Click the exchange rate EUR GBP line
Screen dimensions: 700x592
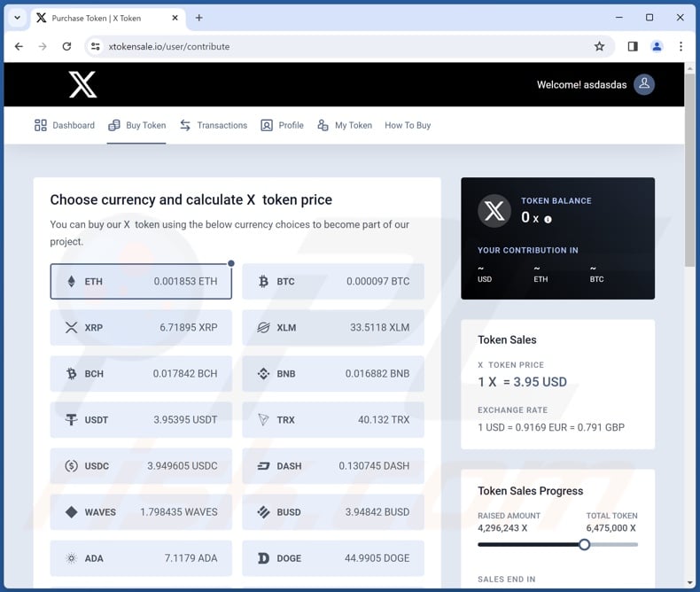(551, 427)
